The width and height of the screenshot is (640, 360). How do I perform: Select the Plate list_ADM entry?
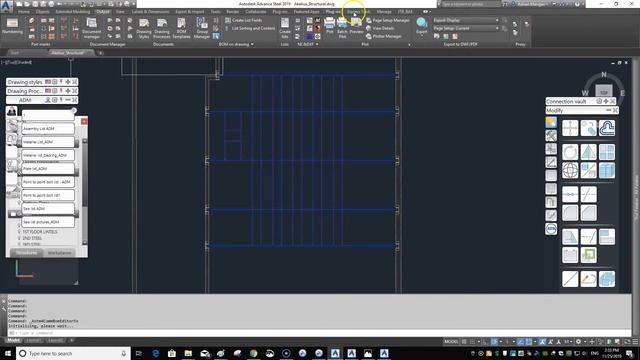[48, 169]
